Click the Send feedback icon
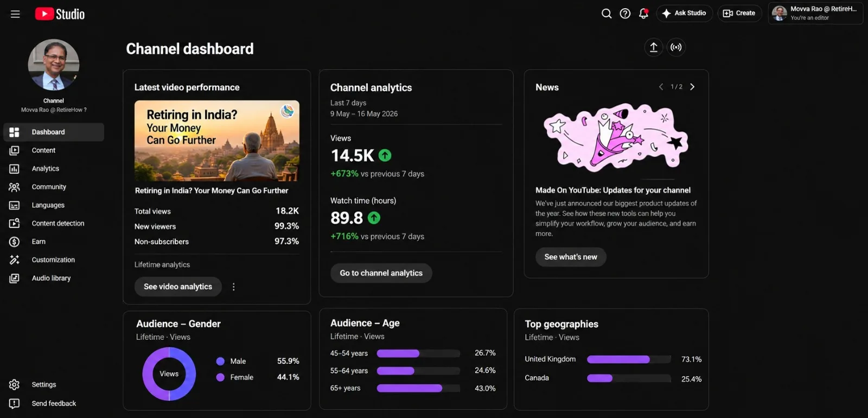Viewport: 868px width, 418px height. (x=15, y=403)
